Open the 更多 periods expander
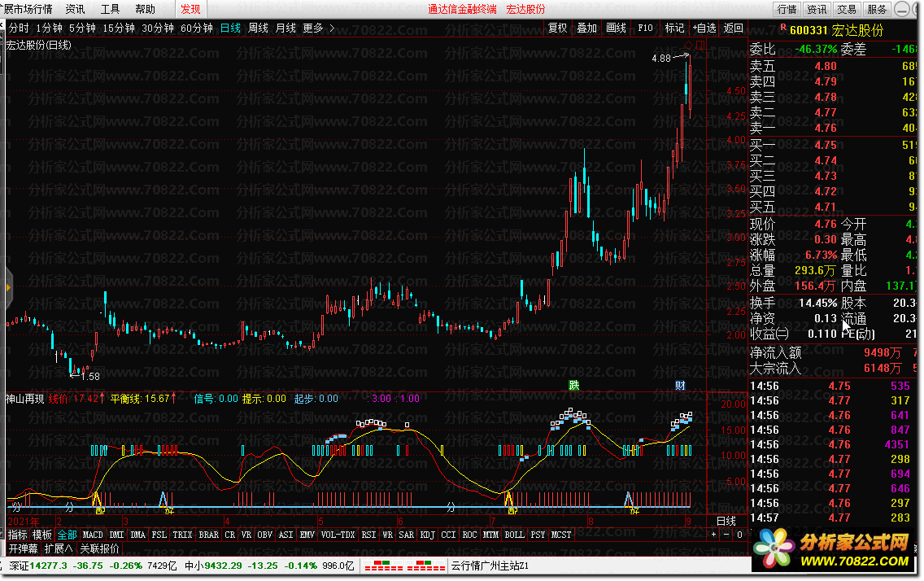This screenshot has width=924, height=581. click(319, 28)
